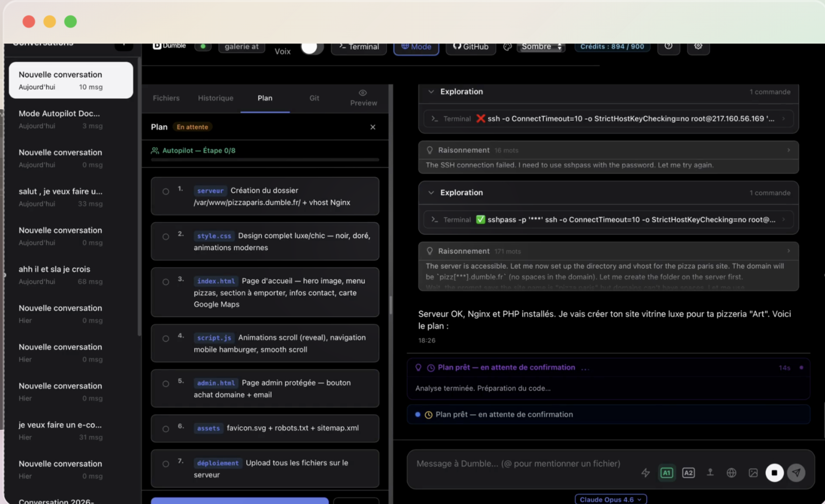Check step 6 assets radio circle

coord(166,429)
